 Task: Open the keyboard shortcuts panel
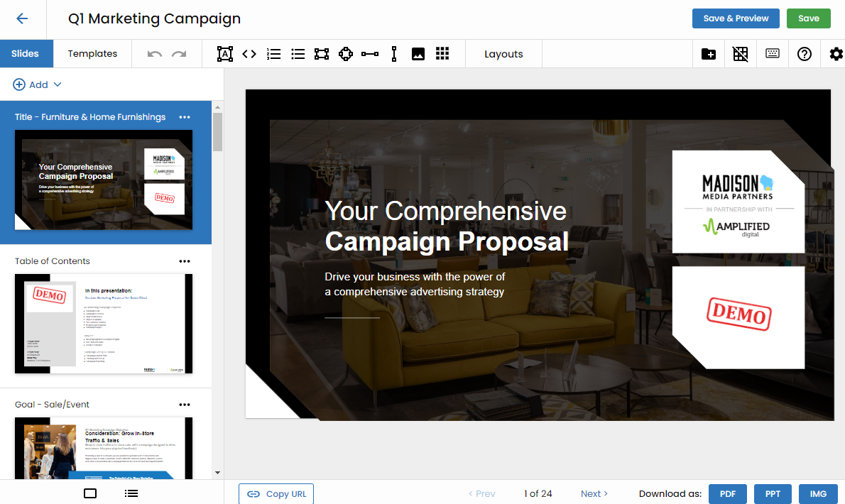pos(773,54)
